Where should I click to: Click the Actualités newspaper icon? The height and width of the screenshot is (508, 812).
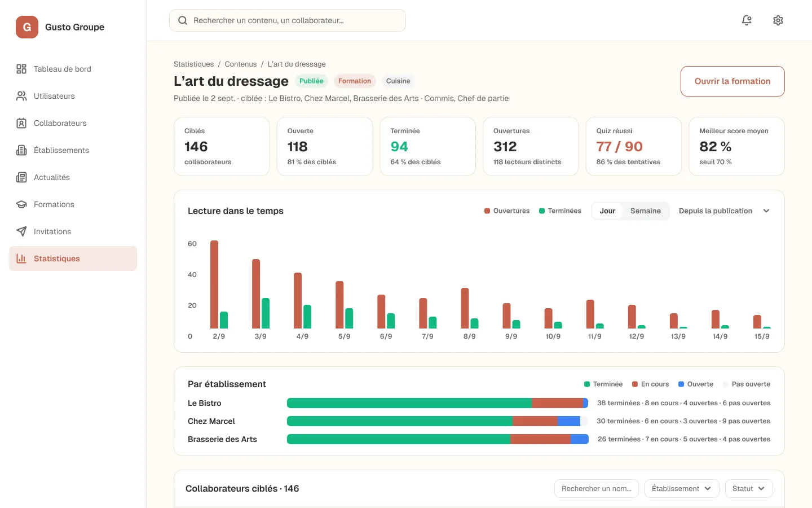tap(21, 177)
